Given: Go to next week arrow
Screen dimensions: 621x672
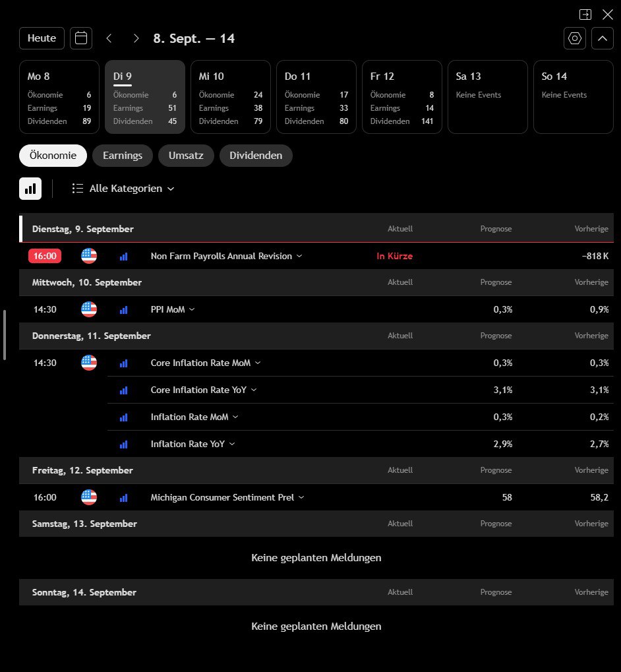Looking at the screenshot, I should [x=136, y=38].
